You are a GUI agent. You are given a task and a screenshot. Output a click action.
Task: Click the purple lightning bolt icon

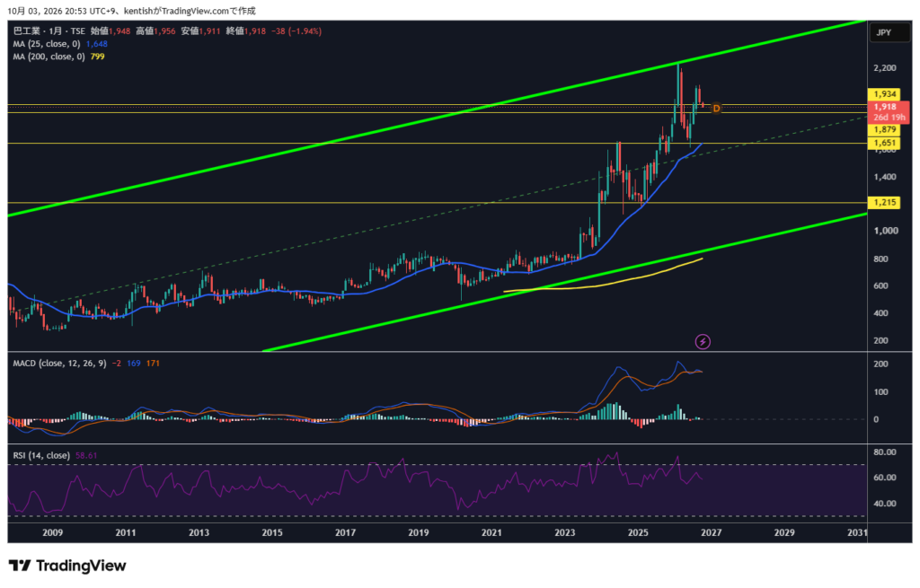703,342
